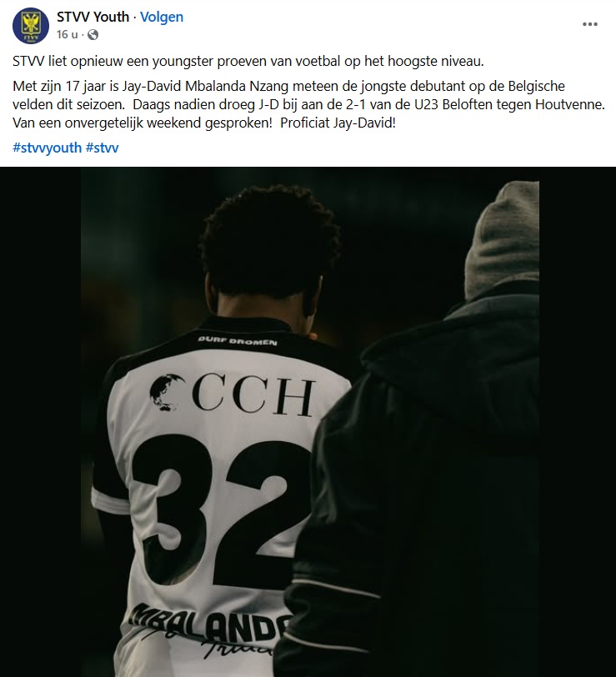
Task: Open the post via 16 u timestamp
Action: pos(67,34)
